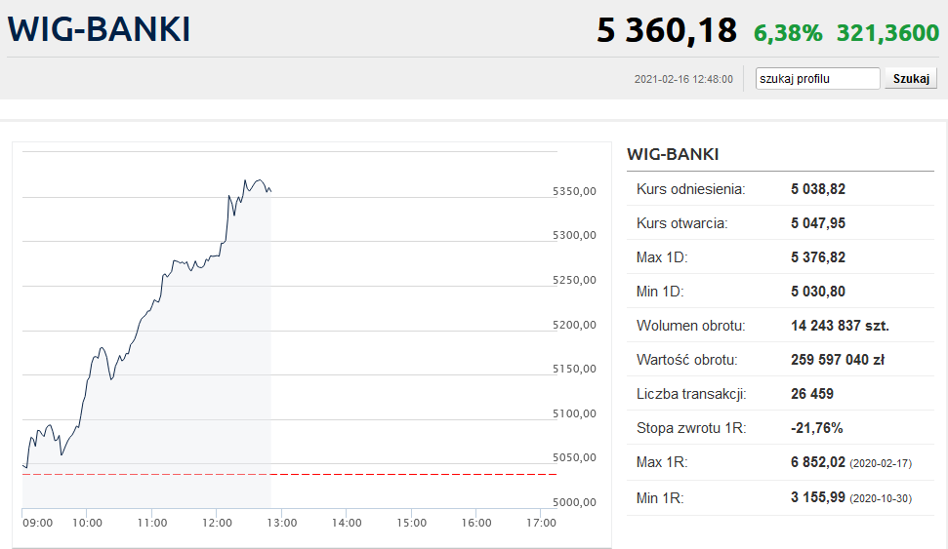Click the WIG-BANKI heading above the data table
This screenshot has width=948, height=549.
click(x=672, y=154)
